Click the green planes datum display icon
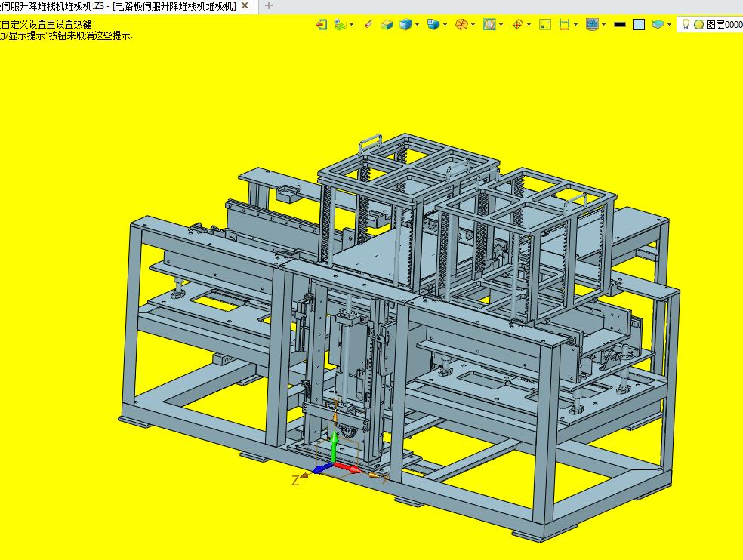This screenshot has height=560, width=743. (x=340, y=25)
